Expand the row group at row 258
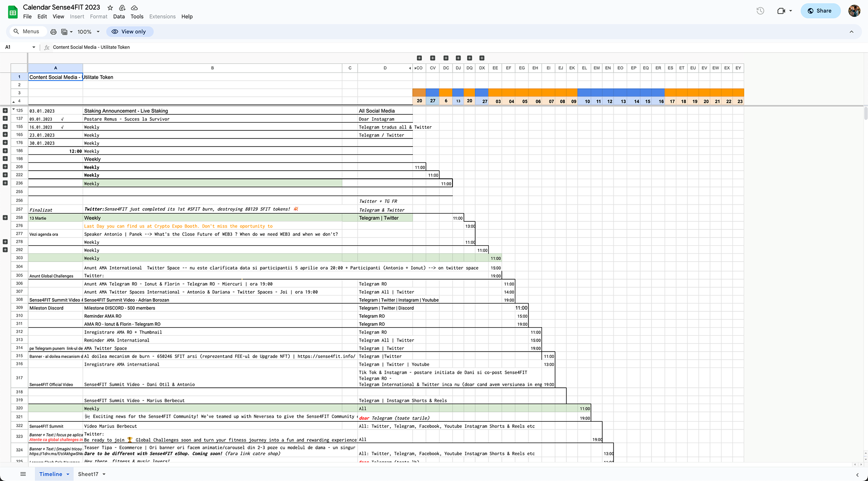The image size is (868, 481). pyautogui.click(x=5, y=218)
